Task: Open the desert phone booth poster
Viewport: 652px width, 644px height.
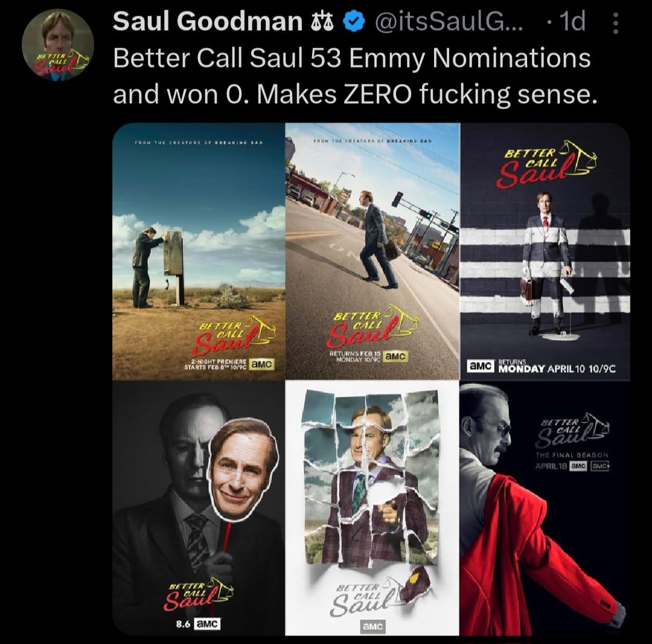Action: (199, 251)
